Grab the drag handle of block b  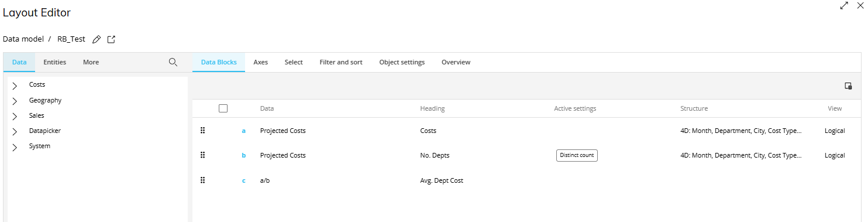coord(202,155)
